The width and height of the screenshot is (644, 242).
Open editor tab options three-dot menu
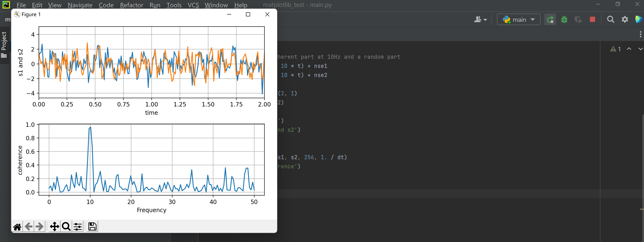point(640,34)
